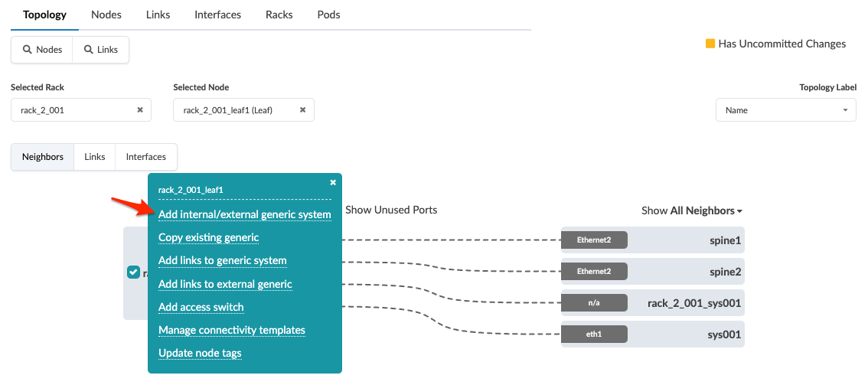Select Update node tags
Image resolution: width=868 pixels, height=385 pixels.
[x=200, y=354]
